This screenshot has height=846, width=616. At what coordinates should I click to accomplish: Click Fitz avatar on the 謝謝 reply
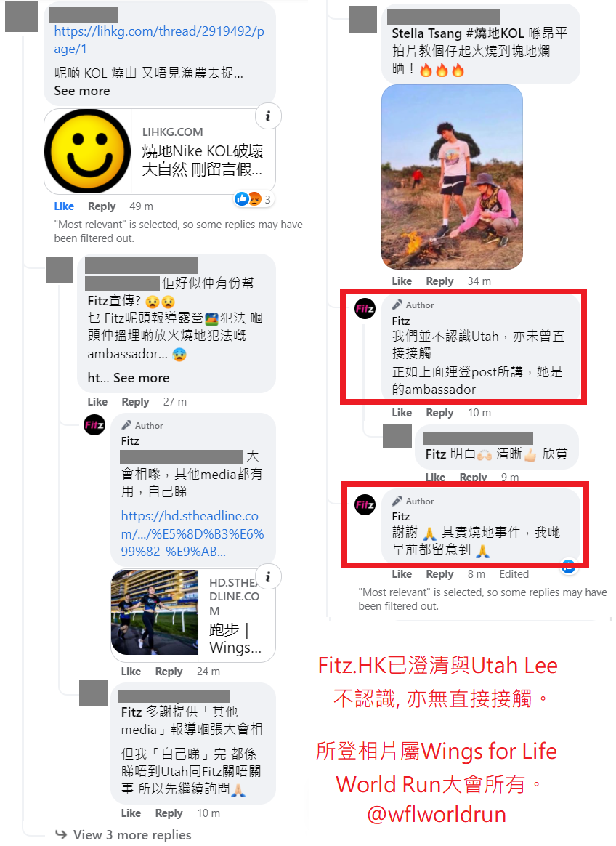(x=365, y=505)
